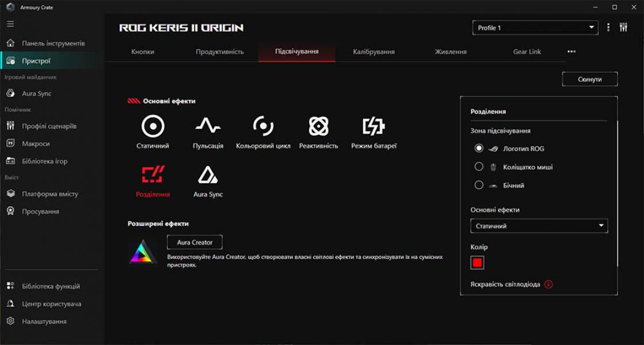Open the ellipsis overflow menu near Gear Link

pyautogui.click(x=571, y=51)
